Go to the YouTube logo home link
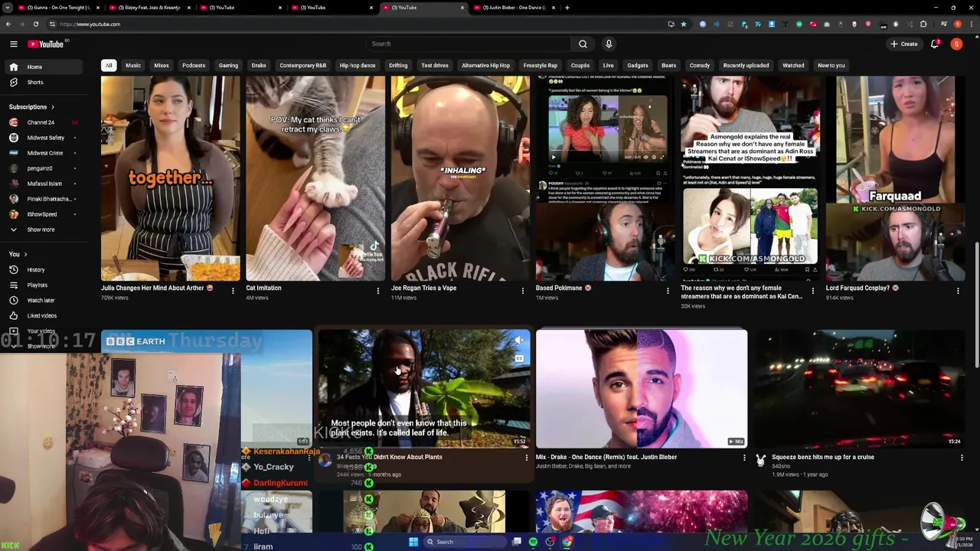Screen dimensions: 980x551 tap(46, 44)
